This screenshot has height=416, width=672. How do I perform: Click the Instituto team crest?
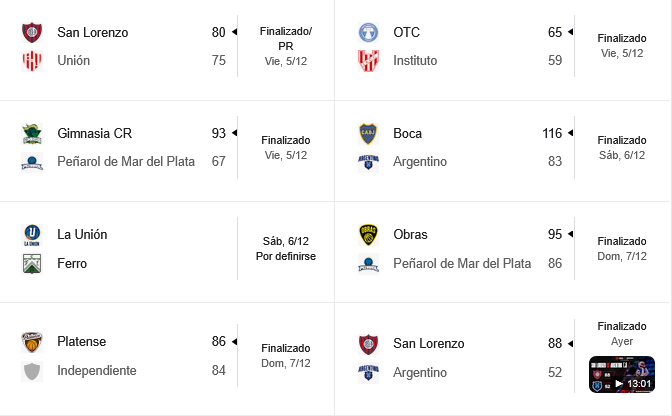coord(368,61)
